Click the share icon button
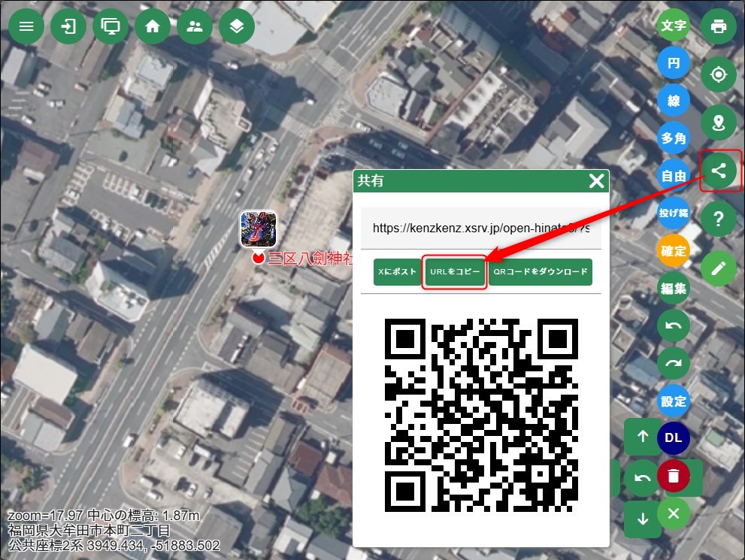This screenshot has height=560, width=745. coord(718,171)
